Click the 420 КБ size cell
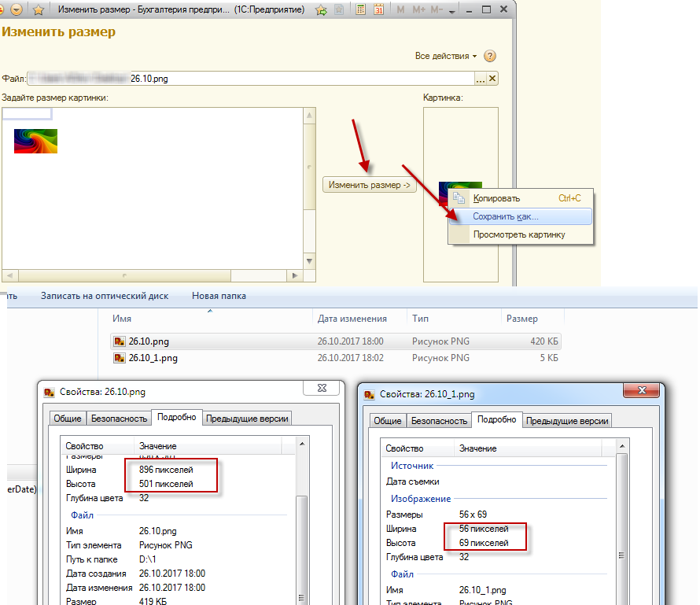Screen dimensions: 700x605 544,341
